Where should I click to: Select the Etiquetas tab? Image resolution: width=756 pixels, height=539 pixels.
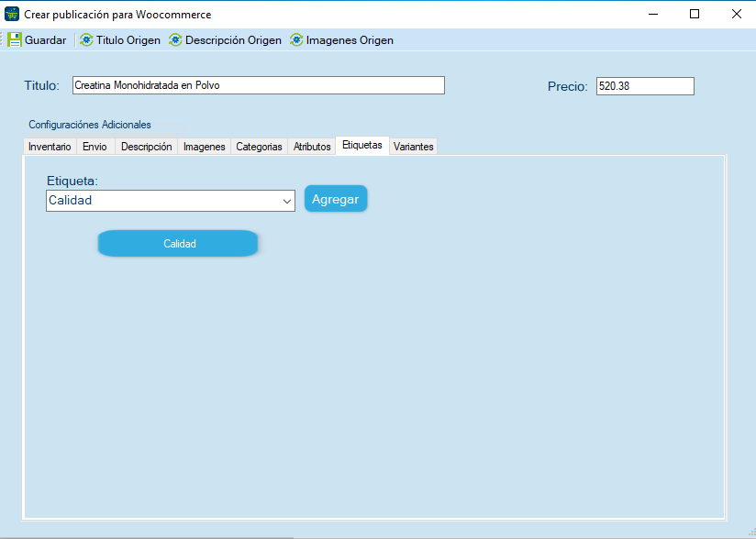362,145
